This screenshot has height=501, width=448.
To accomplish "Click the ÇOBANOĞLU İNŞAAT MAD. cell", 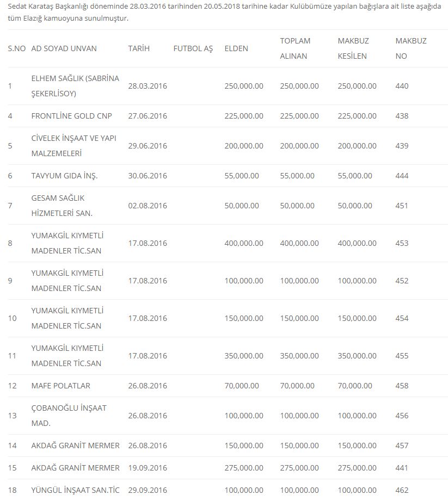I will (x=69, y=416).
